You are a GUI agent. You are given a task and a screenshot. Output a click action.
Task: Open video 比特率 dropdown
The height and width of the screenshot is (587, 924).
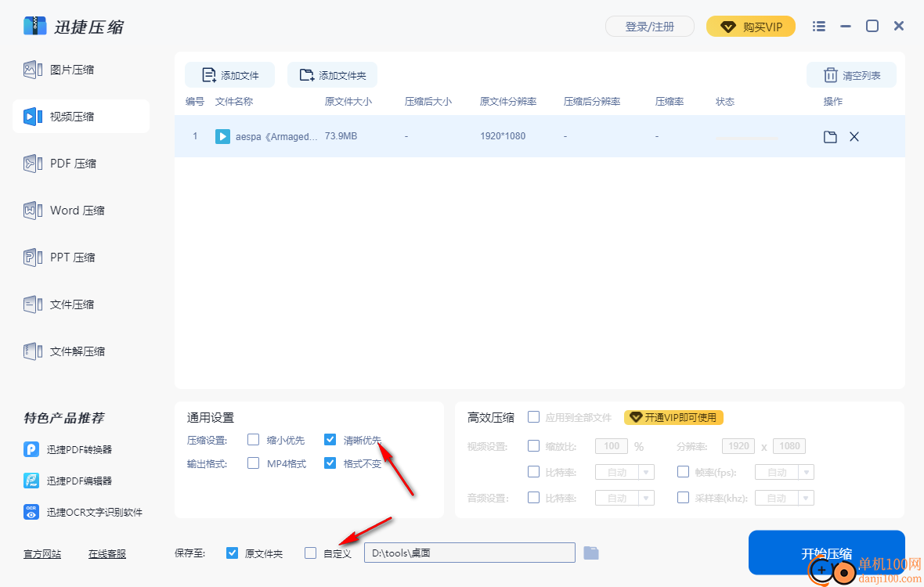(x=647, y=472)
